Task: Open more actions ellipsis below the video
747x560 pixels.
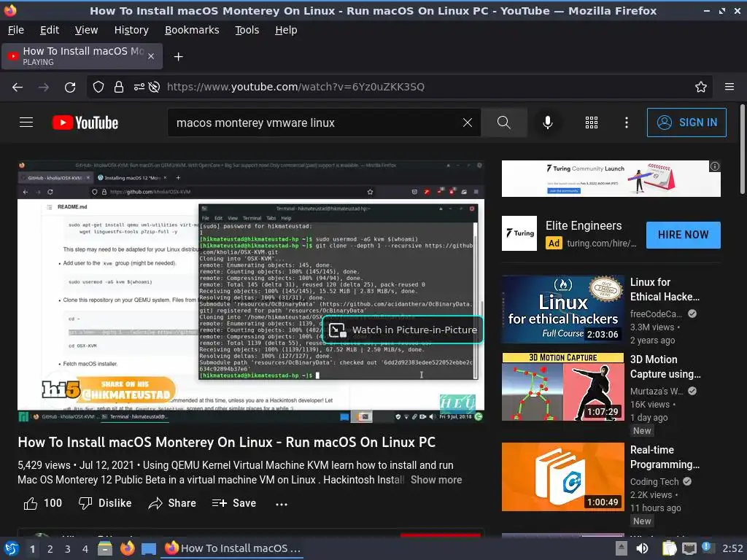Action: (x=282, y=504)
